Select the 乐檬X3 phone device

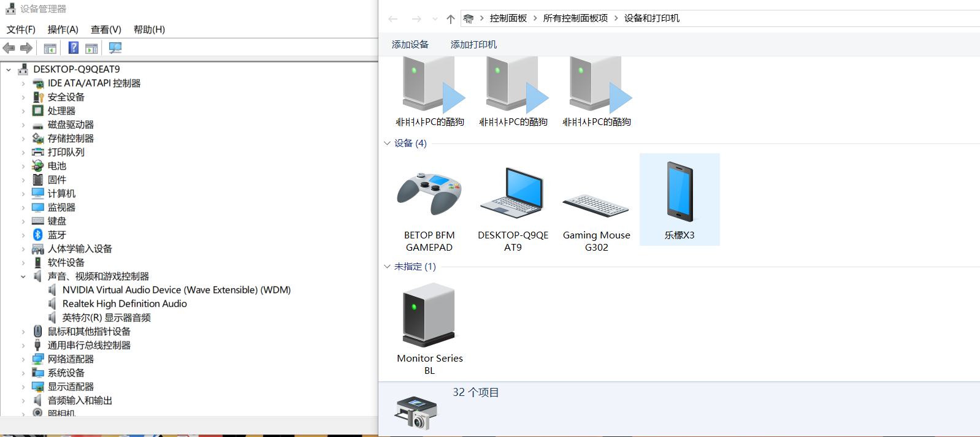(x=679, y=200)
